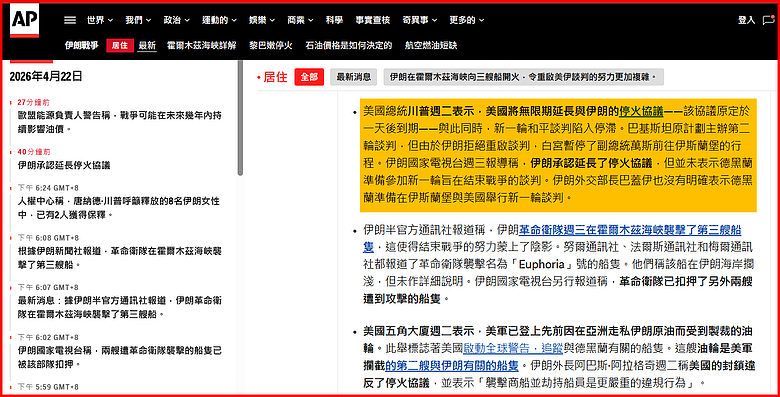Open the hamburger menu icon
Image resolution: width=780 pixels, height=397 pixels.
pos(70,20)
